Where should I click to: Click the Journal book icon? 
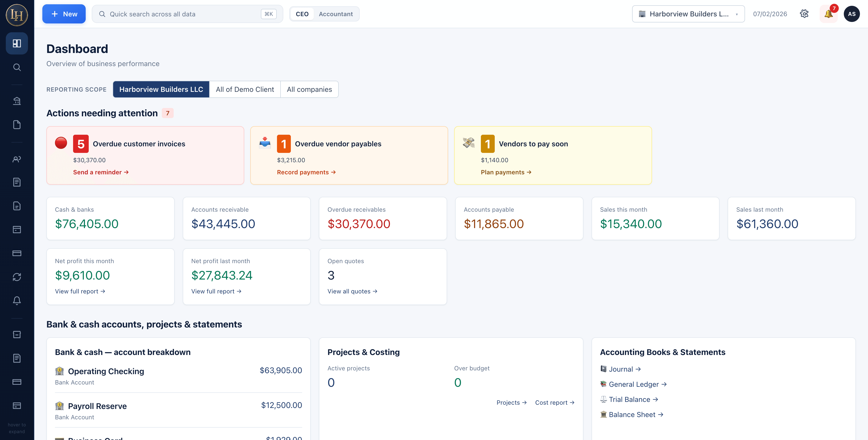click(603, 369)
